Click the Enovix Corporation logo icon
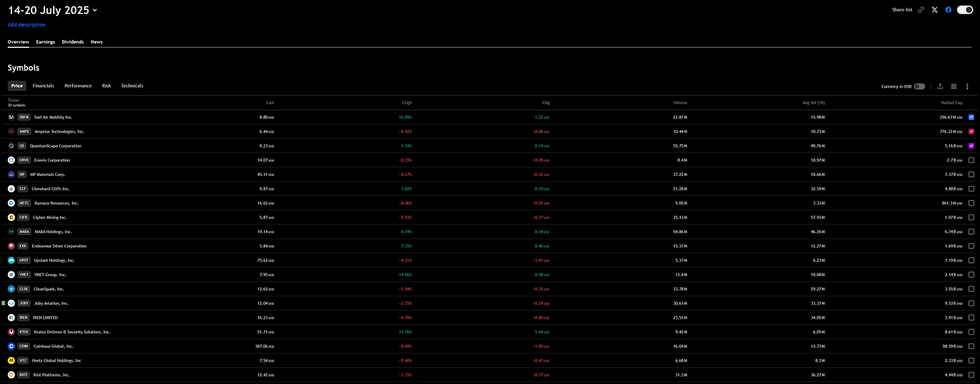The image size is (980, 384). click(x=11, y=160)
